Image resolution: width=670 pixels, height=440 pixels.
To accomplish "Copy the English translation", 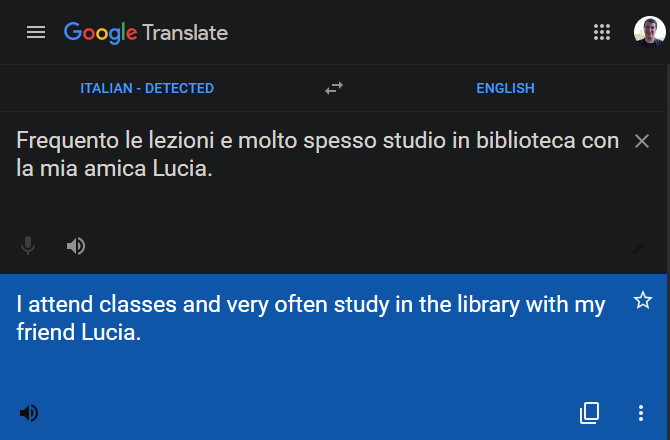I will (590, 412).
